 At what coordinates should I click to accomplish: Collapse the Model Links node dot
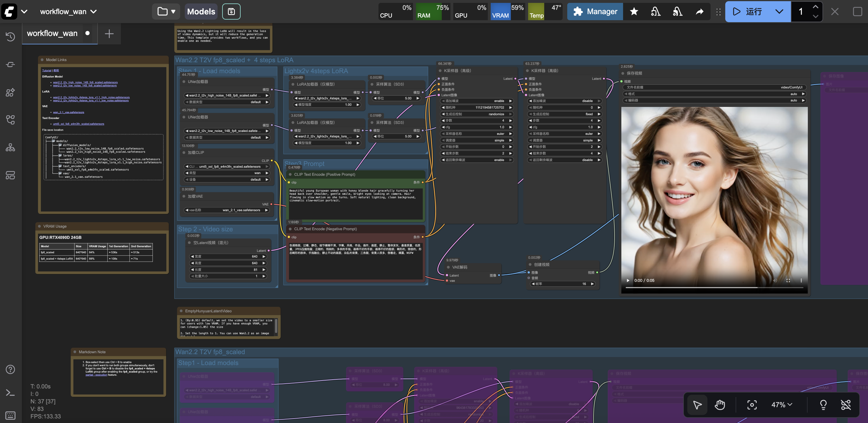pos(42,60)
